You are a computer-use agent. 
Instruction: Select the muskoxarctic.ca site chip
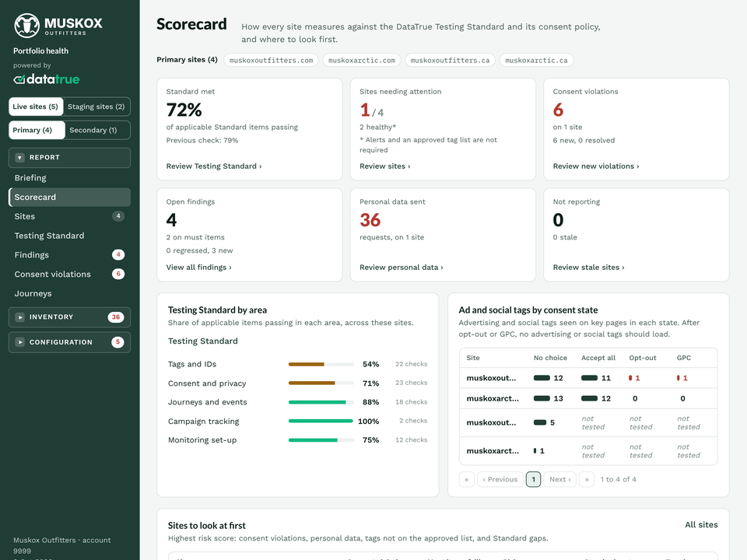tap(536, 61)
